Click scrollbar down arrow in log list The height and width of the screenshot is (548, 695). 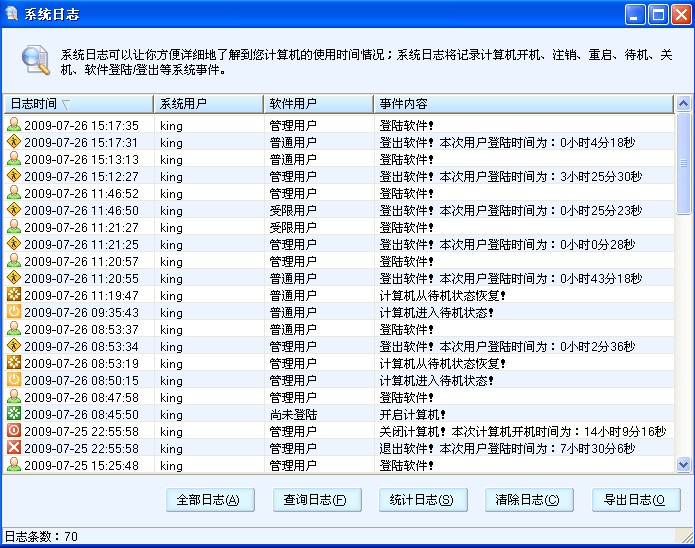point(683,465)
